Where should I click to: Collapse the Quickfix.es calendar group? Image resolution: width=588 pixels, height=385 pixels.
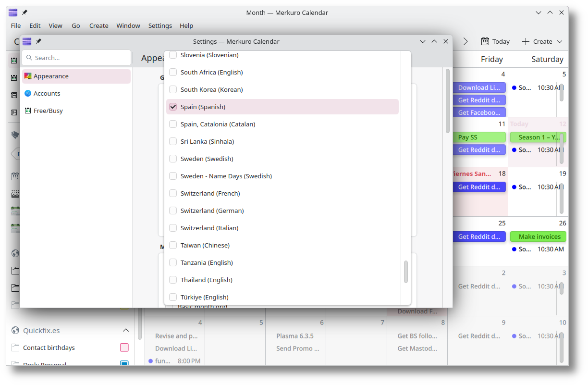pos(126,331)
